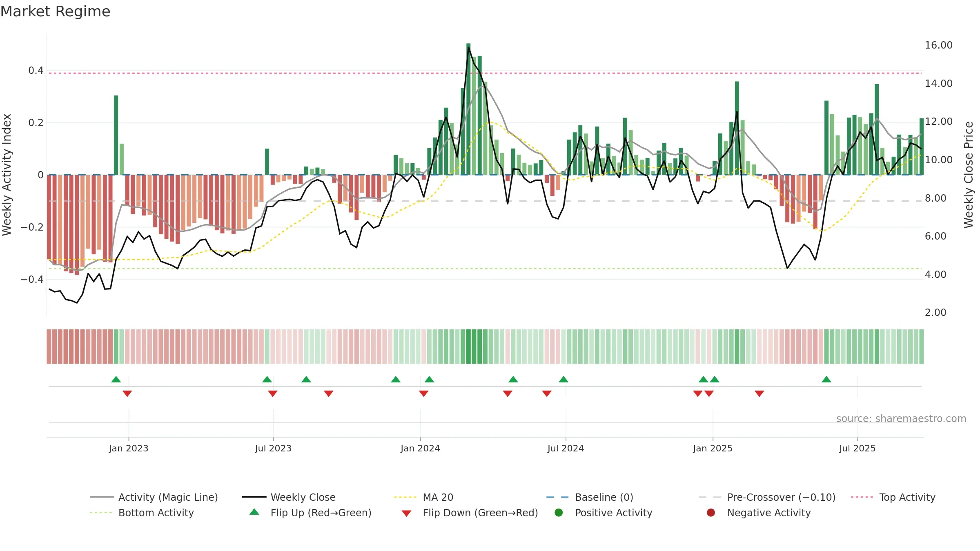Click the 8.00 price axis tick label
Screen dimensions: 980x551
[x=935, y=198]
